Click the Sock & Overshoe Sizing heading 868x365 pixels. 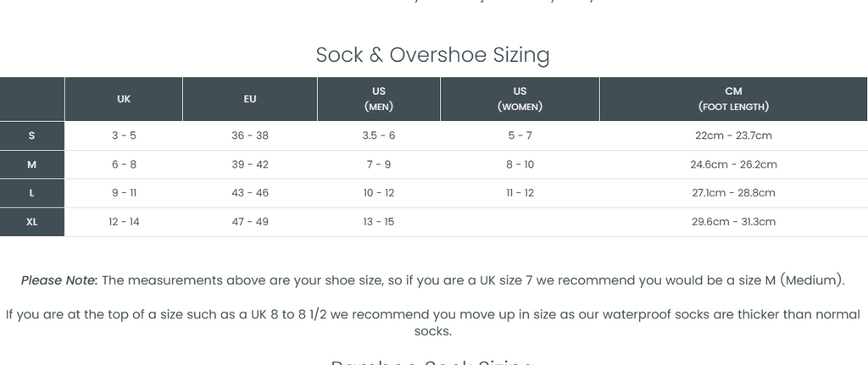coord(432,55)
